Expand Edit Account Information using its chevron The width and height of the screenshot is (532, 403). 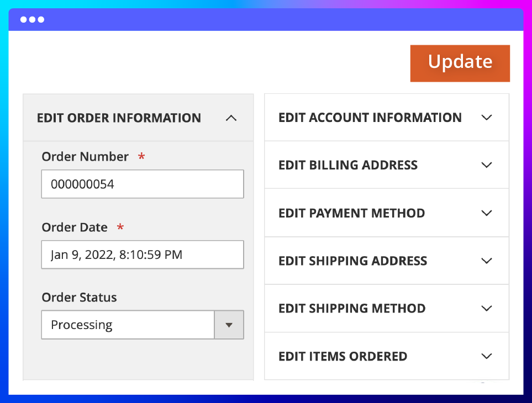tap(486, 118)
